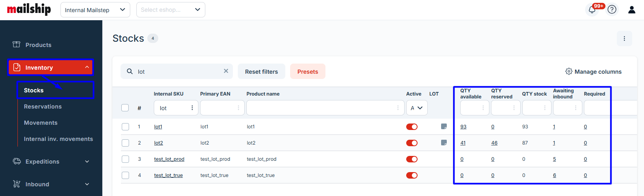The width and height of the screenshot is (644, 196).
Task: Click the Reset filters button
Action: pyautogui.click(x=261, y=72)
